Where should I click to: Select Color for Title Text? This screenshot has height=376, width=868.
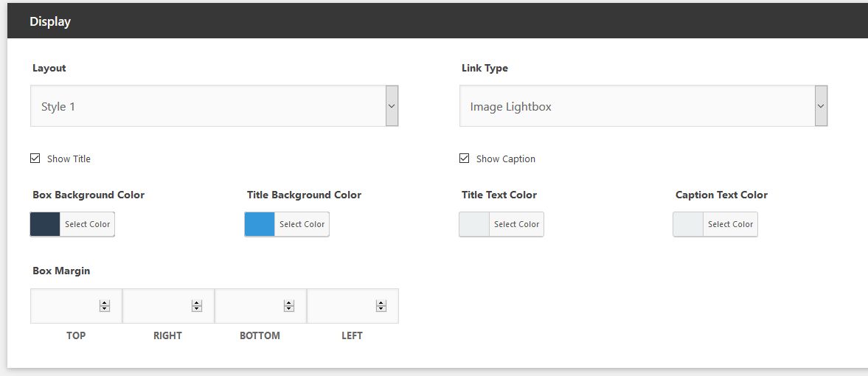point(516,224)
